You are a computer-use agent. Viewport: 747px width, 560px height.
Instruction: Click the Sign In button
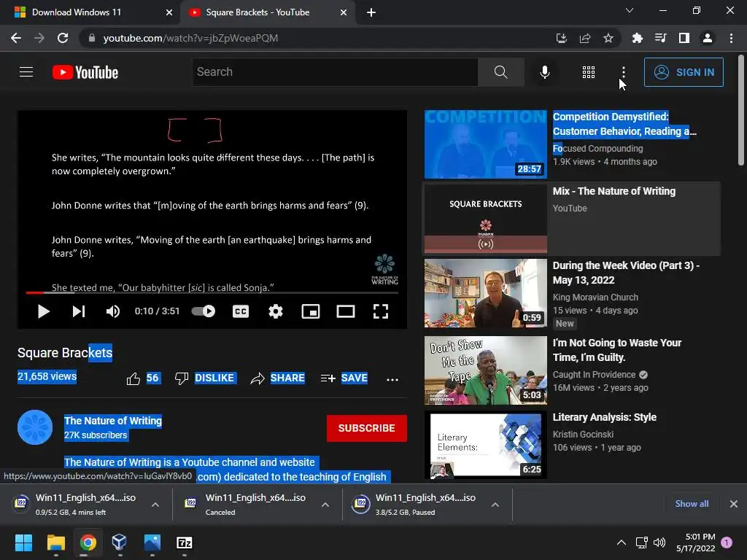point(683,72)
